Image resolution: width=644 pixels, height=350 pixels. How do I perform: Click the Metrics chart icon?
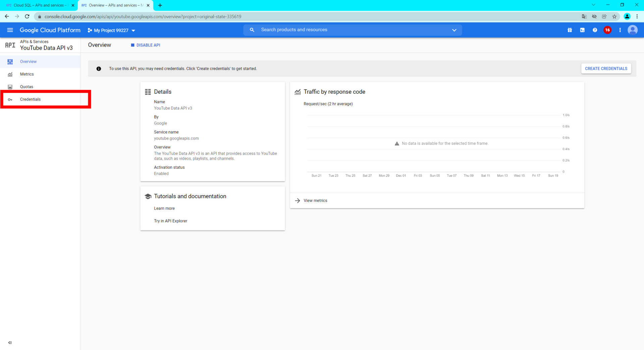(10, 74)
